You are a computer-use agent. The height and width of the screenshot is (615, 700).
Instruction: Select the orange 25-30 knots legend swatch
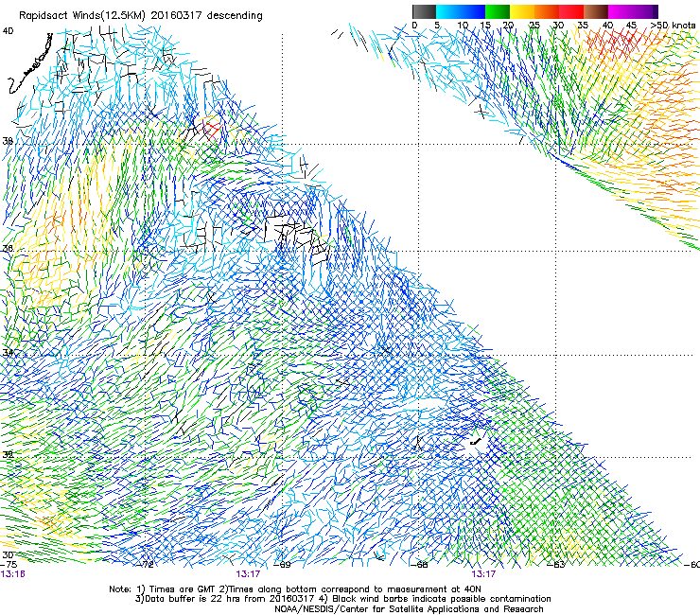[x=547, y=11]
